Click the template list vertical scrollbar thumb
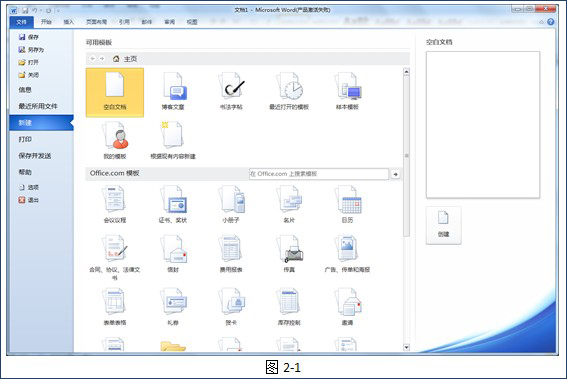 [406, 156]
